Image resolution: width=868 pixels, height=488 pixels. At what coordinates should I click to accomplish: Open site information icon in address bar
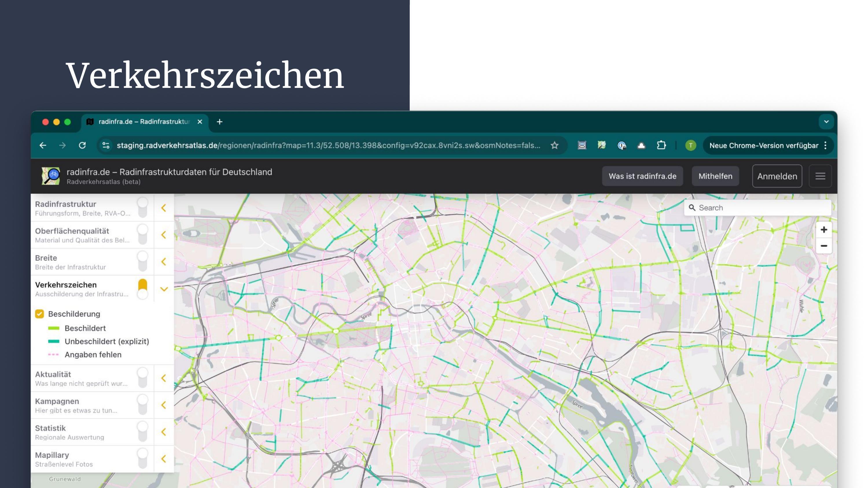(106, 145)
